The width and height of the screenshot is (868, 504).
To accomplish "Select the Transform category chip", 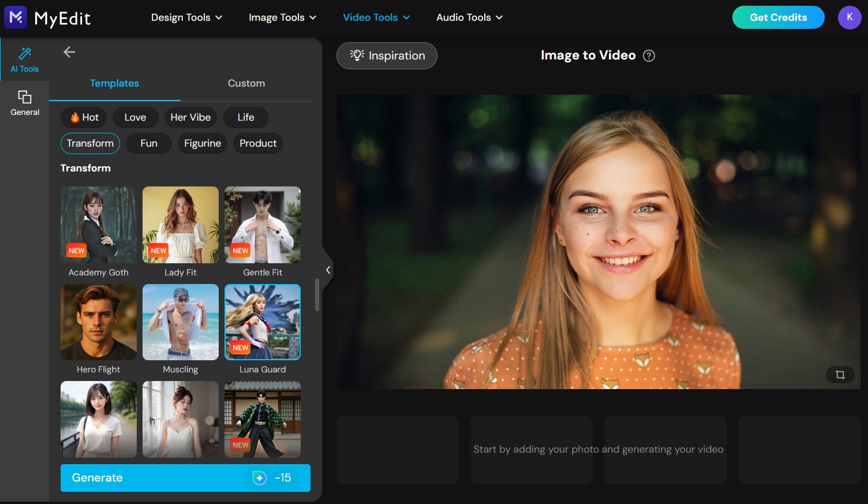I will 90,143.
